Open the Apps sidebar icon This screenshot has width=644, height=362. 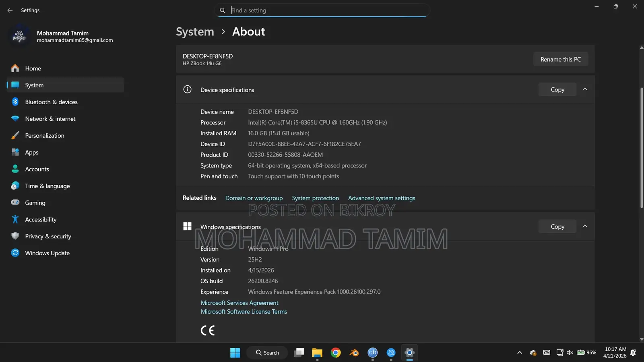pyautogui.click(x=15, y=152)
